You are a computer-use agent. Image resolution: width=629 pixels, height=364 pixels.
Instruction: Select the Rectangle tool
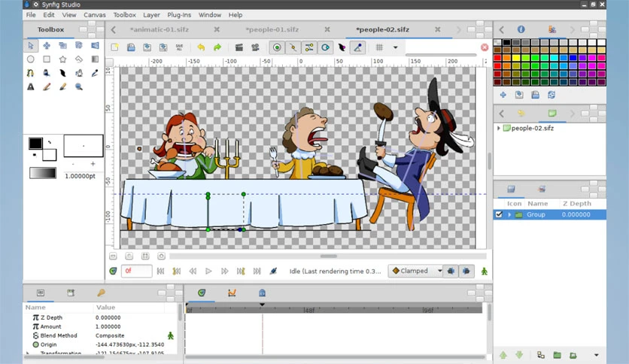click(47, 59)
